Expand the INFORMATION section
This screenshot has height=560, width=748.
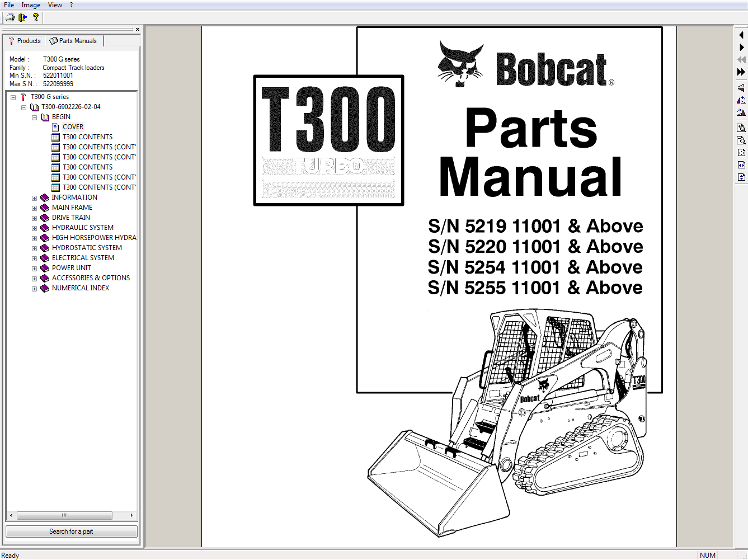click(x=34, y=198)
